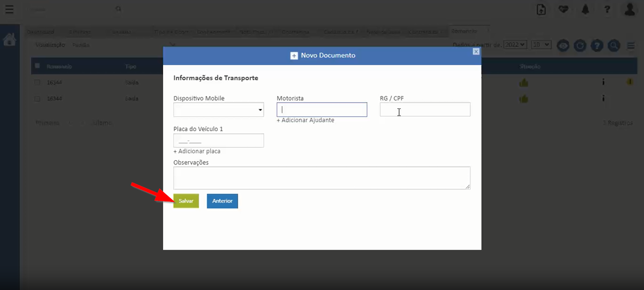The width and height of the screenshot is (644, 290).
Task: Check the second 16344 row checkbox
Action: (37, 99)
